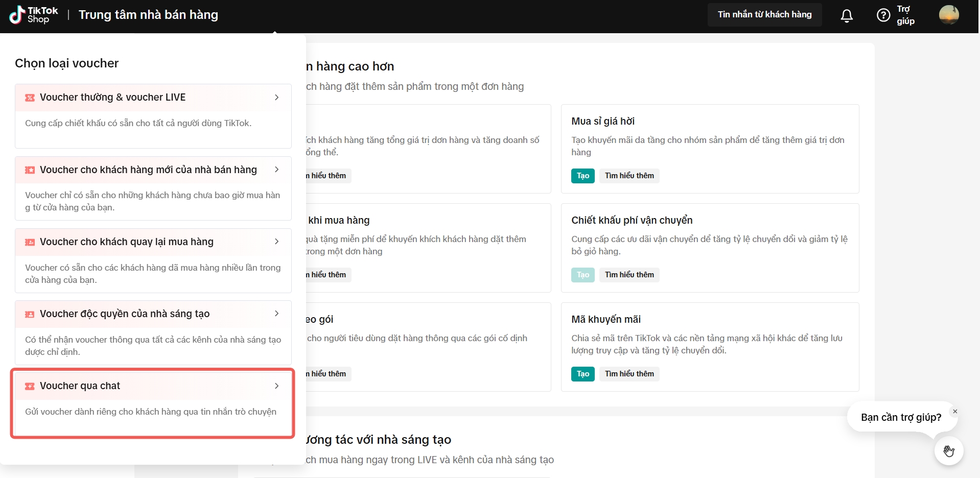
Task: Select Voucher cho khách hàng mới option
Action: coord(152,187)
